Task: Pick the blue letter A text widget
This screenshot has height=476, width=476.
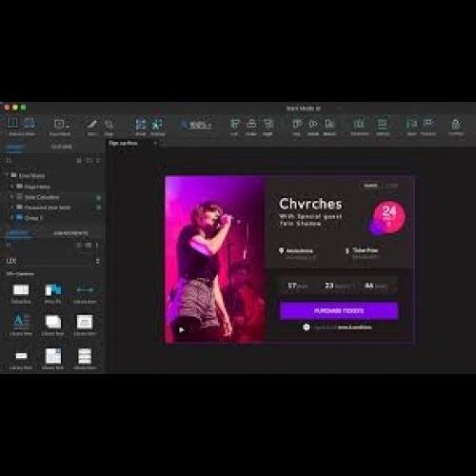Action: (21, 322)
